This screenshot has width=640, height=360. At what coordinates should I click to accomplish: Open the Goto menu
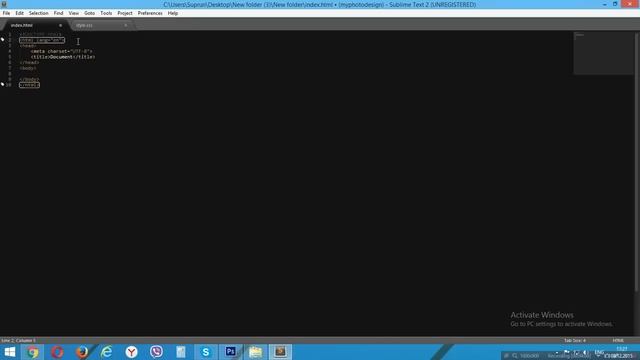coord(89,13)
